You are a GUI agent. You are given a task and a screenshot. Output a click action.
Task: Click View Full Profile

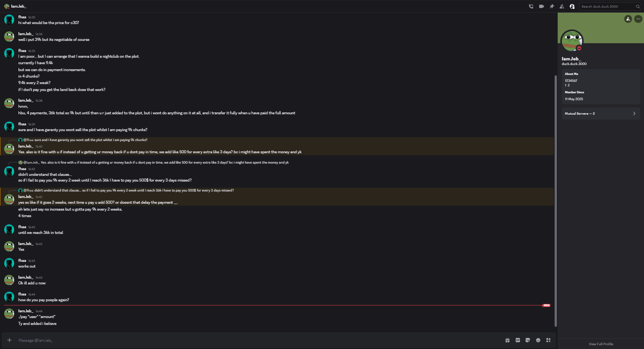click(x=601, y=344)
